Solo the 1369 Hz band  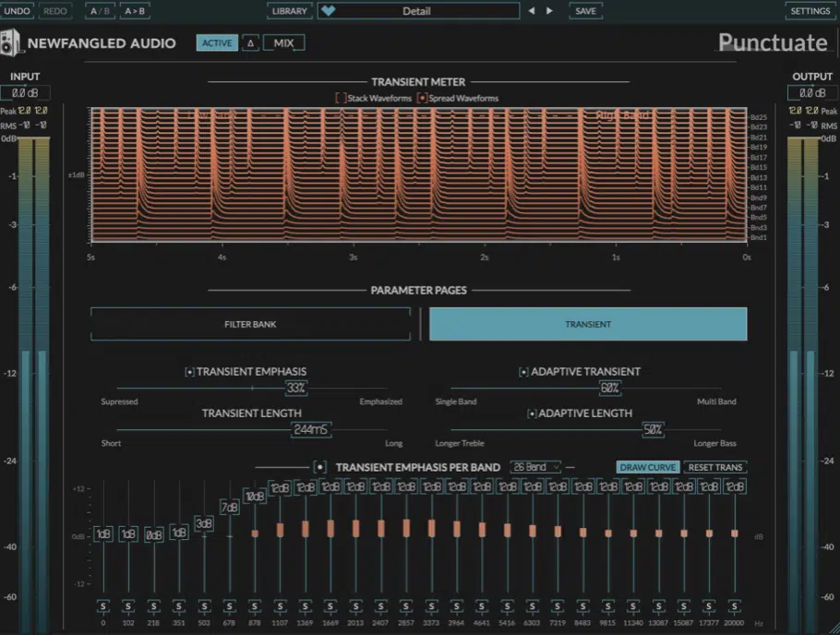pyautogui.click(x=305, y=606)
